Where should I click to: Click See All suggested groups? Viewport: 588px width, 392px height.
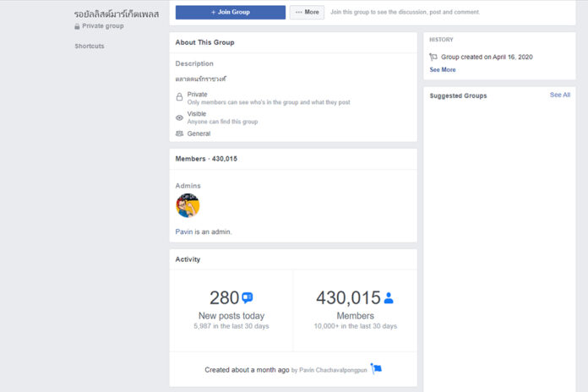click(560, 95)
